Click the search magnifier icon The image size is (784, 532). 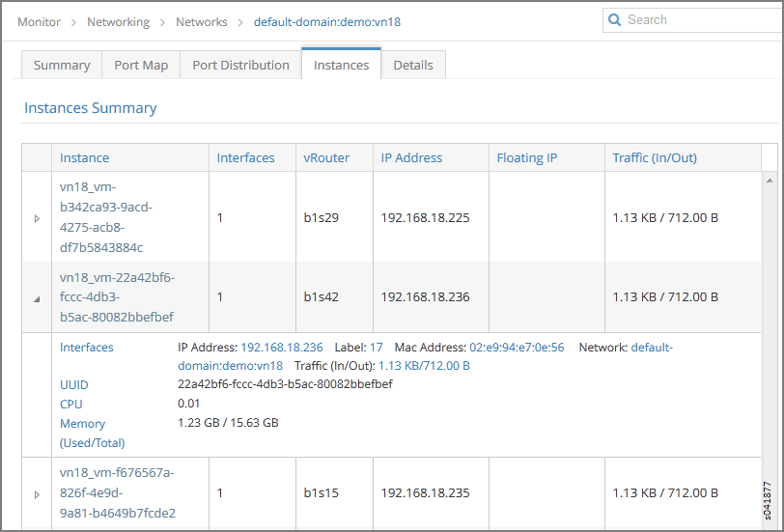coord(615,20)
